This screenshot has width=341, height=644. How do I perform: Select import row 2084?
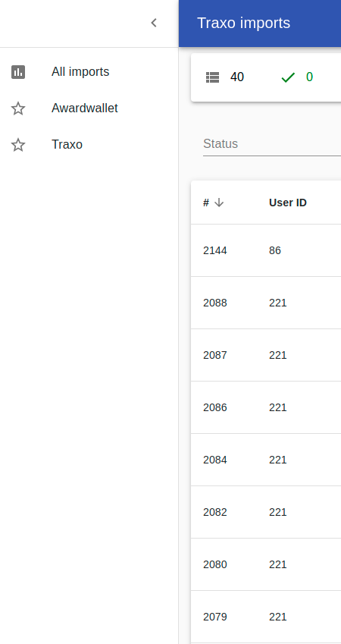pos(266,460)
